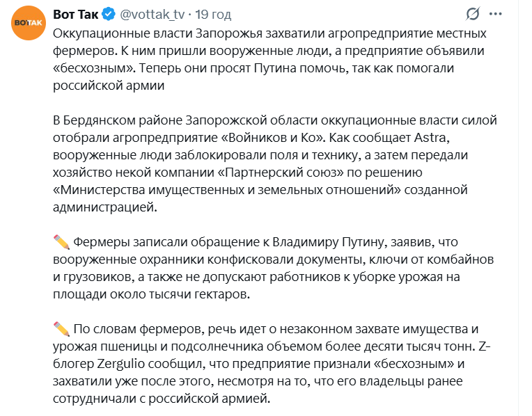Open the Вот Так display name link
Screen dimensions: 532x416
point(75,14)
